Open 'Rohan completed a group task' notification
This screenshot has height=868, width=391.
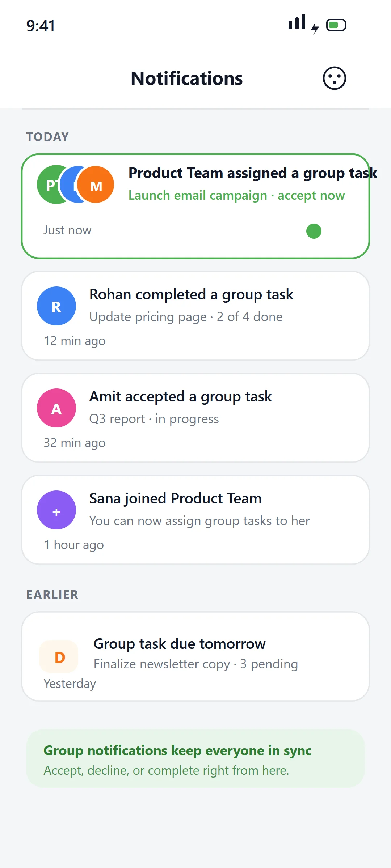pyautogui.click(x=195, y=316)
